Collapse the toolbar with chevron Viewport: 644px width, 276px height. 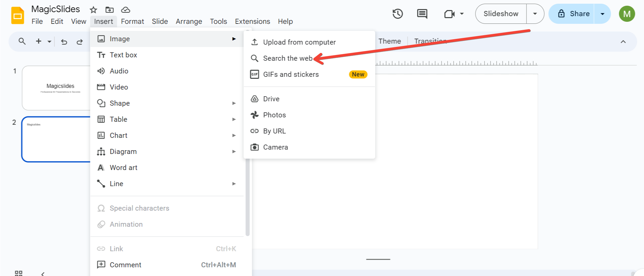pyautogui.click(x=623, y=42)
